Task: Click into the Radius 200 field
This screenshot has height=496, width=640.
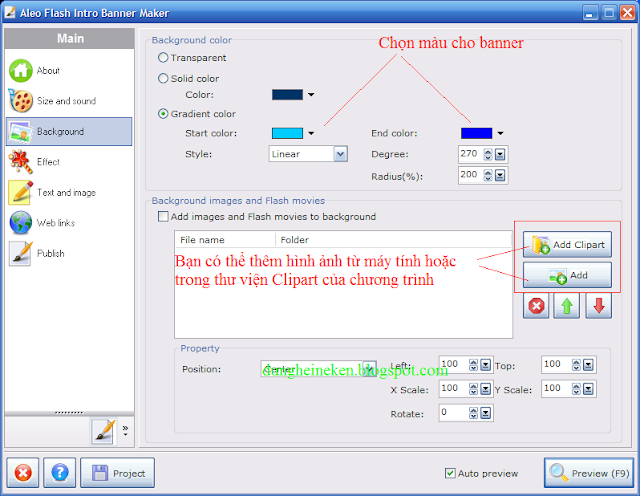Action: pos(471,175)
